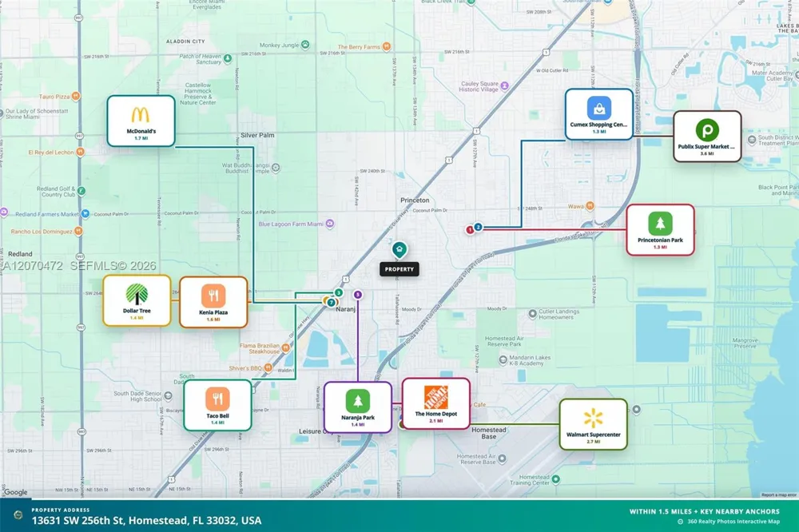Click green route marker number 3
Screen dimensions: 799x532
(x=338, y=293)
